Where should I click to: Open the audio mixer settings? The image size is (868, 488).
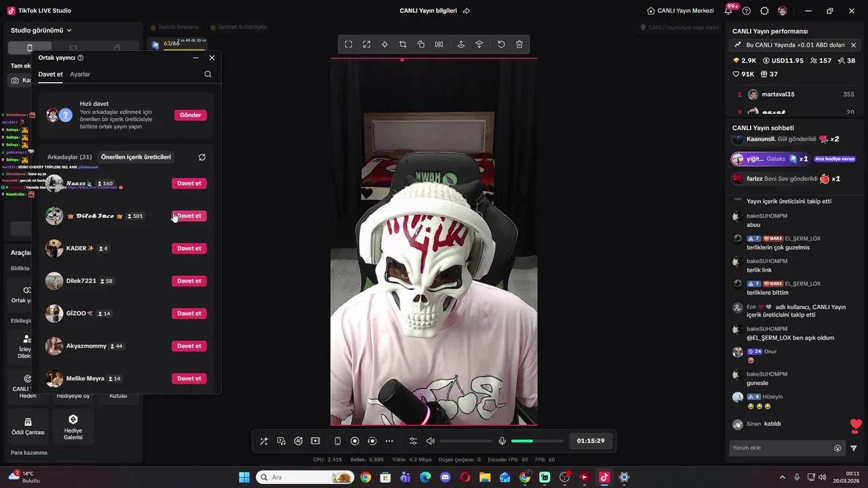tap(413, 441)
